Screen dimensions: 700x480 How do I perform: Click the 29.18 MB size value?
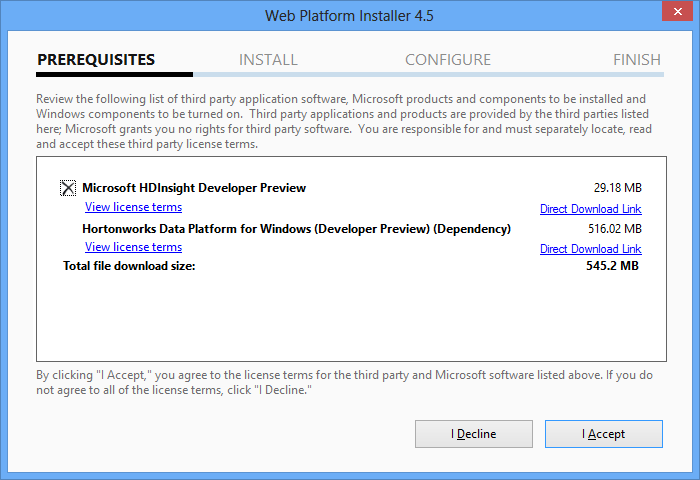pyautogui.click(x=617, y=188)
